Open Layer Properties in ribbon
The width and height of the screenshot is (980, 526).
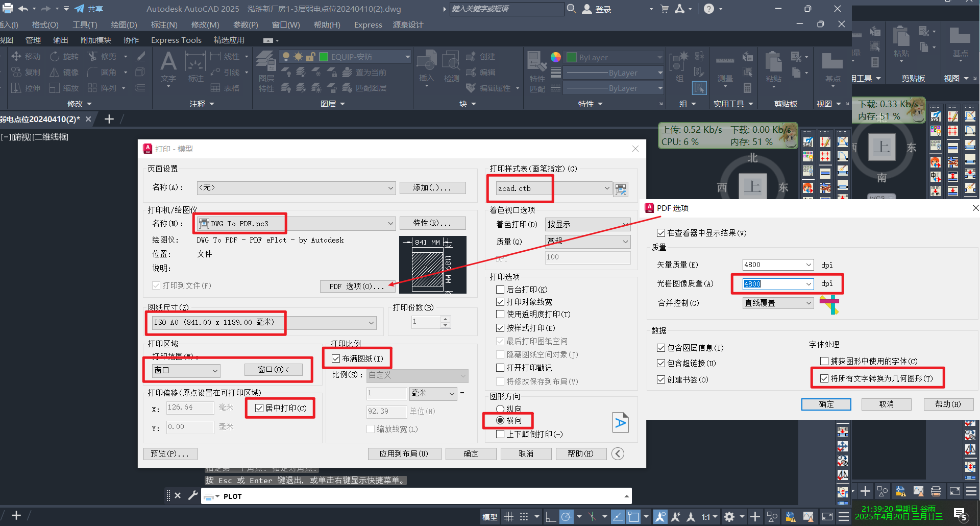pos(266,70)
